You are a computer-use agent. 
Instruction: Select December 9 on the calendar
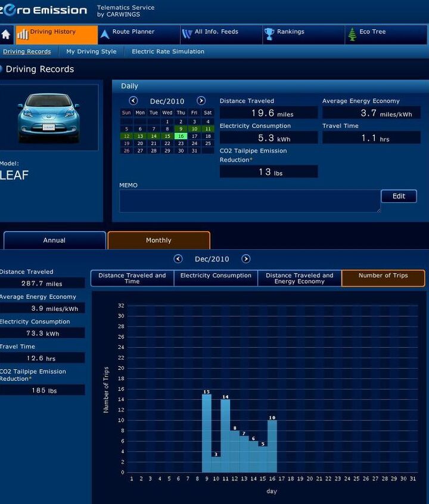tap(181, 129)
